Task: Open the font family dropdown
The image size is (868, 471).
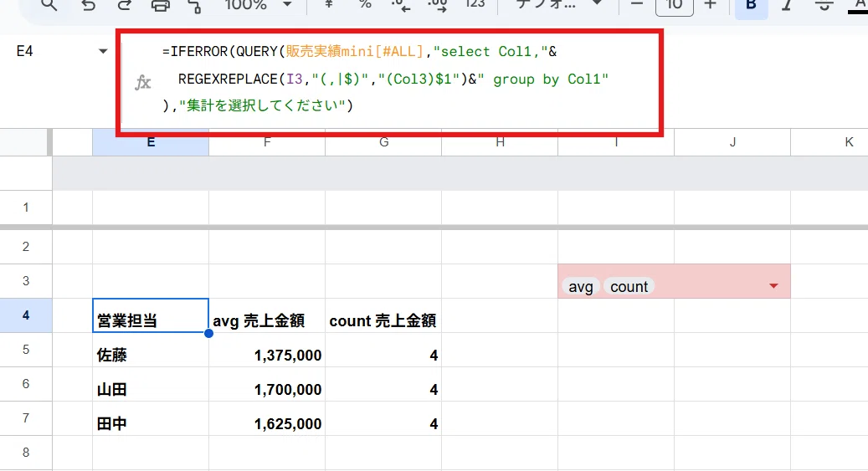Action: (558, 4)
